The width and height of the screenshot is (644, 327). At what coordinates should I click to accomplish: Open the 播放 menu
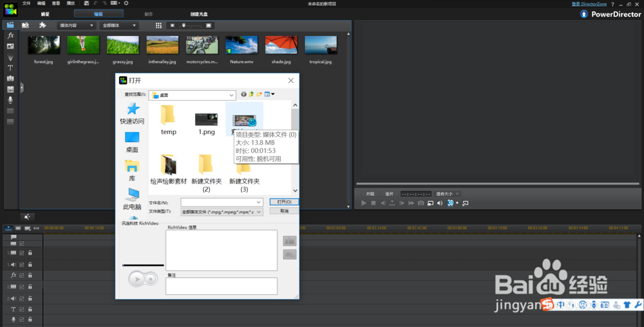point(71,3)
